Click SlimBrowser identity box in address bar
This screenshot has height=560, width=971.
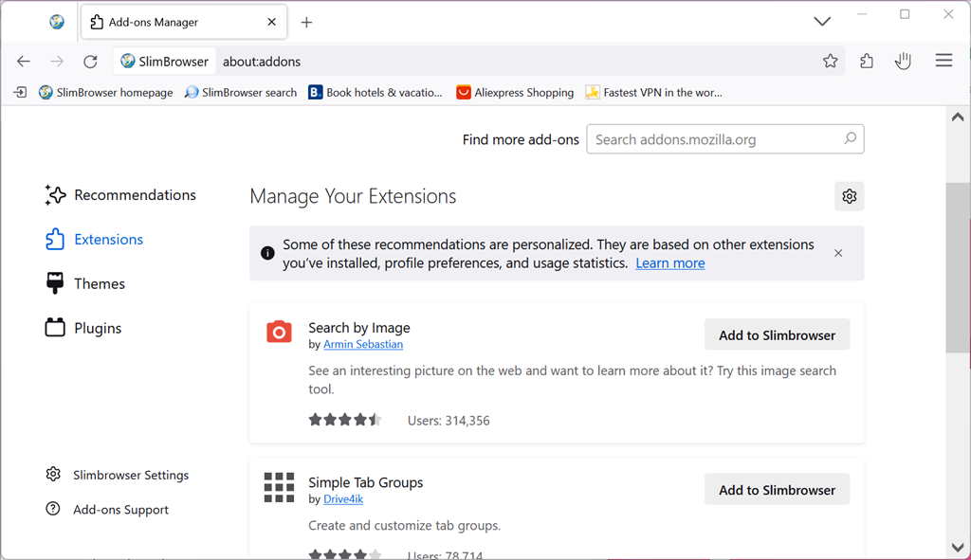pos(165,62)
